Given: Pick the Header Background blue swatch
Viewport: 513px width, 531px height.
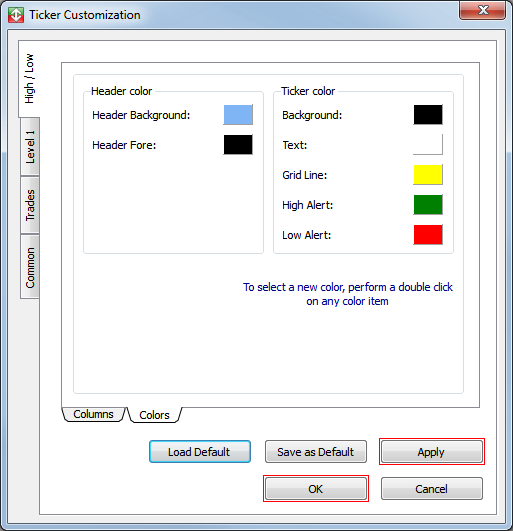Looking at the screenshot, I should point(238,115).
